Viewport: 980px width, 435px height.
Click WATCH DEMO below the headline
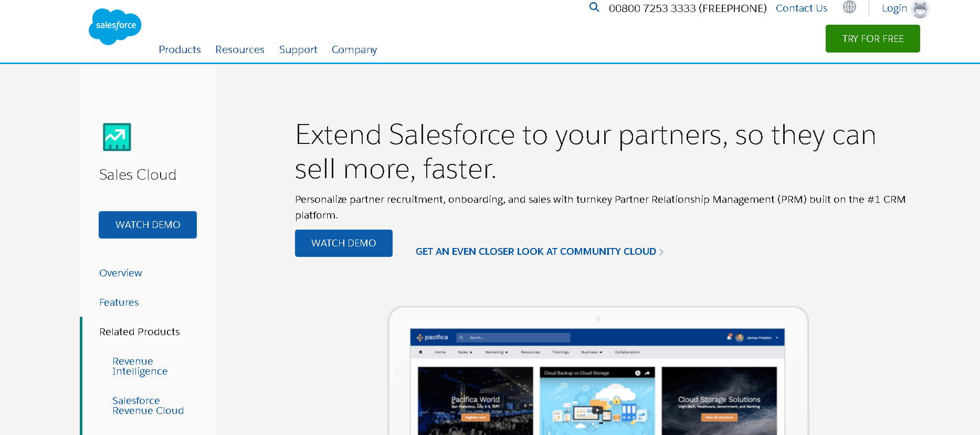[344, 243]
